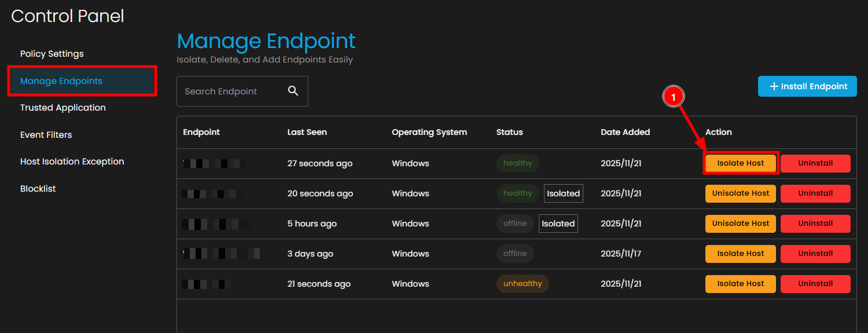Image resolution: width=868 pixels, height=333 pixels.
Task: Click the Isolated tag beside offline status
Action: tap(558, 224)
